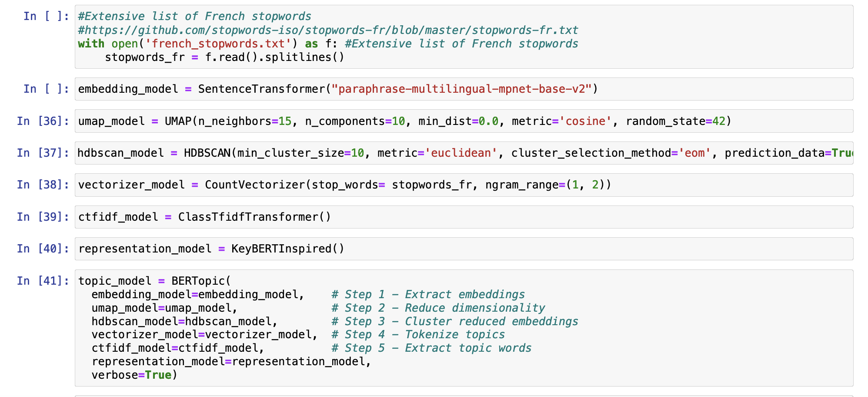Click the metric='euclidean' parameter
This screenshot has height=397, width=868.
pos(437,153)
